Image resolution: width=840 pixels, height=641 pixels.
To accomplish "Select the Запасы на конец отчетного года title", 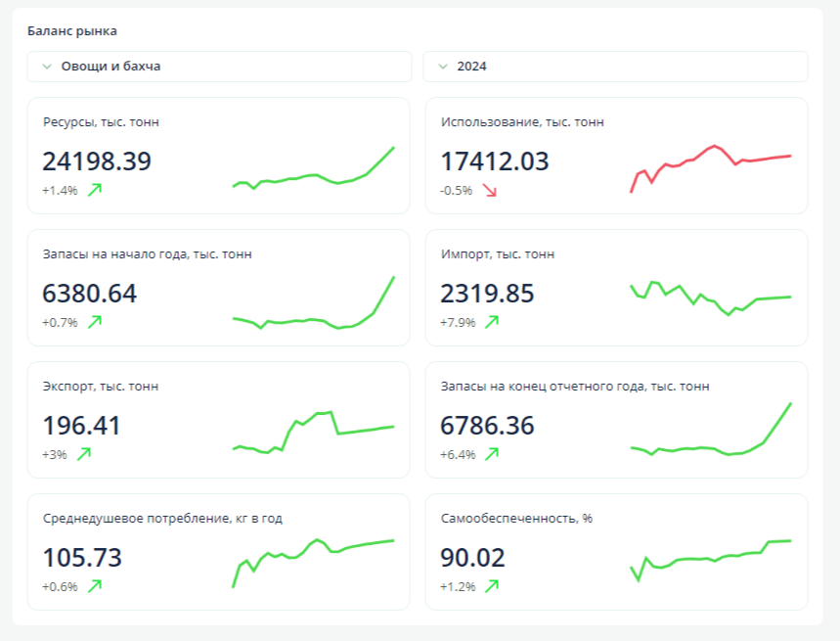I will click(575, 387).
